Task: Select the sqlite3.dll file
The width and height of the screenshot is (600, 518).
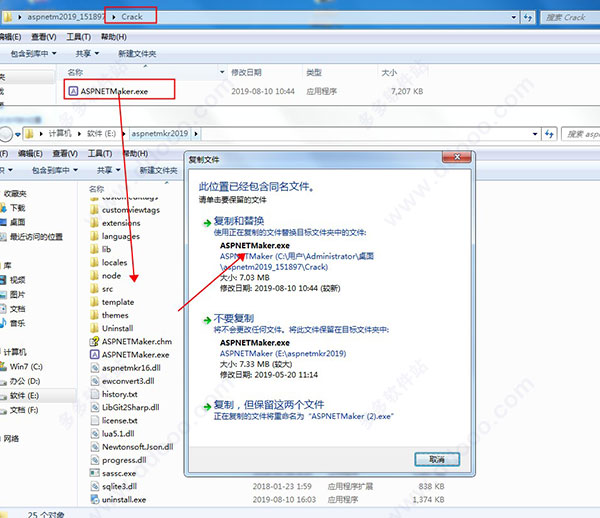Action: [x=114, y=486]
